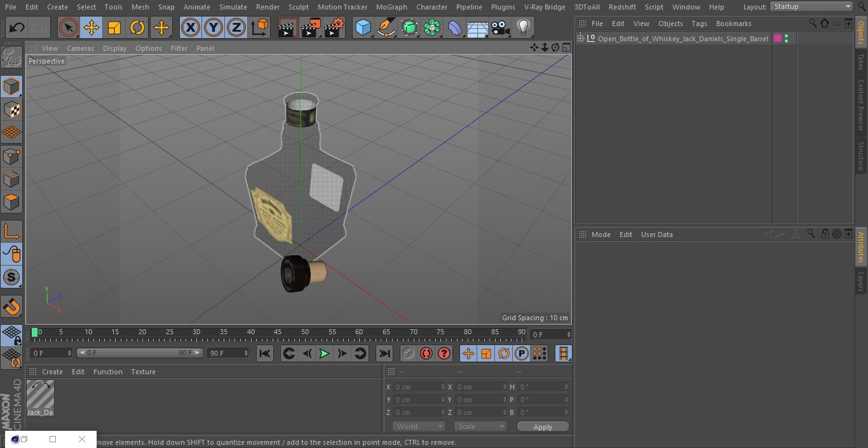This screenshot has height=448, width=868.
Task: Click Render View clapperboard icon
Action: [x=288, y=27]
